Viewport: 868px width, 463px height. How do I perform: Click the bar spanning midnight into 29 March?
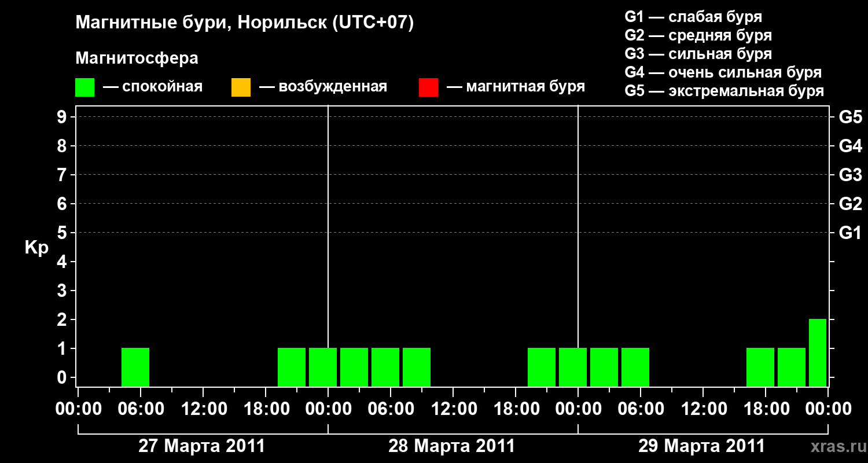click(573, 367)
